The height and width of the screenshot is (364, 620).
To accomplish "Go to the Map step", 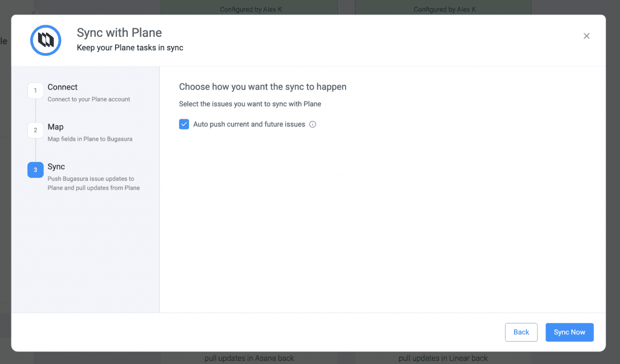I will tap(55, 127).
